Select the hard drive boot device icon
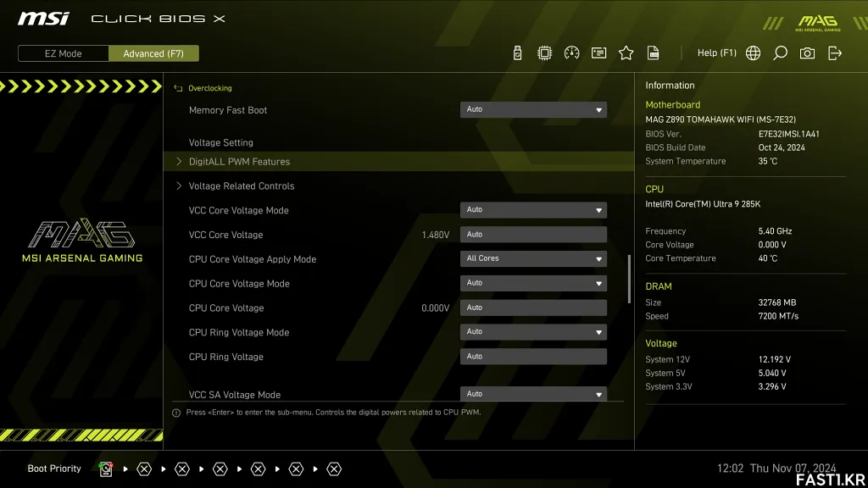 point(106,469)
